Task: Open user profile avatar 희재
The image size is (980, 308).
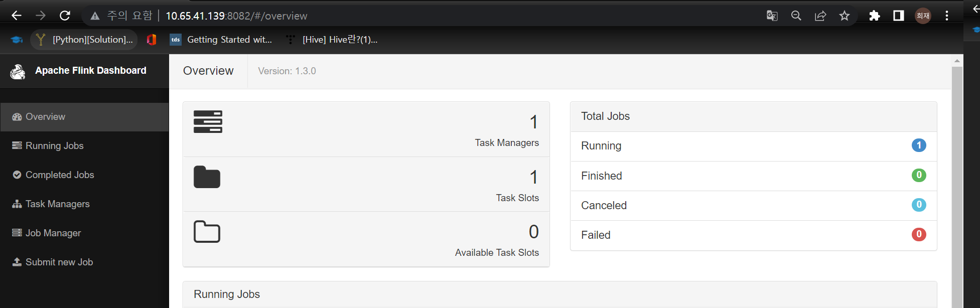Action: pos(923,16)
